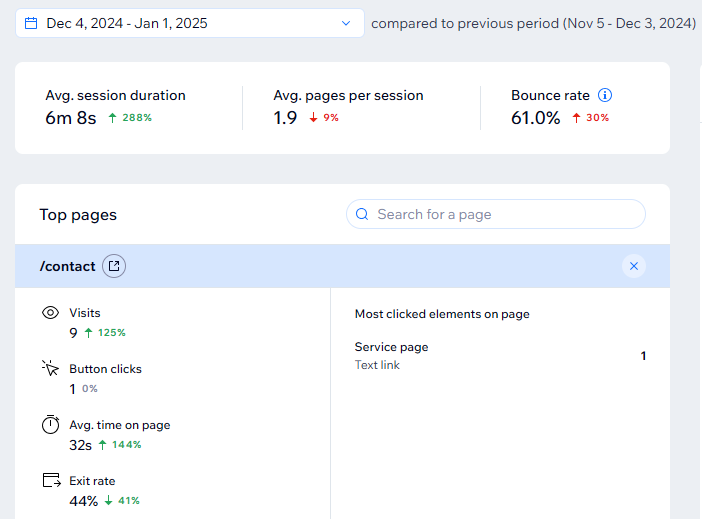Viewport: 702px width, 519px height.
Task: Click the Bounce rate value 61.0%
Action: (x=535, y=118)
